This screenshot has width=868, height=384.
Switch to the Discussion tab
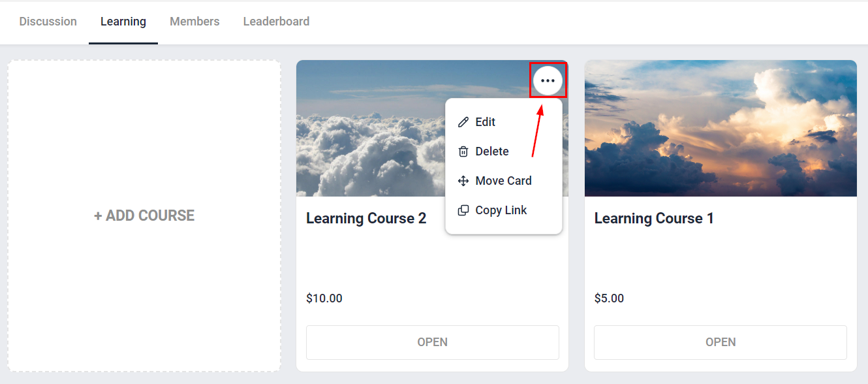point(48,22)
